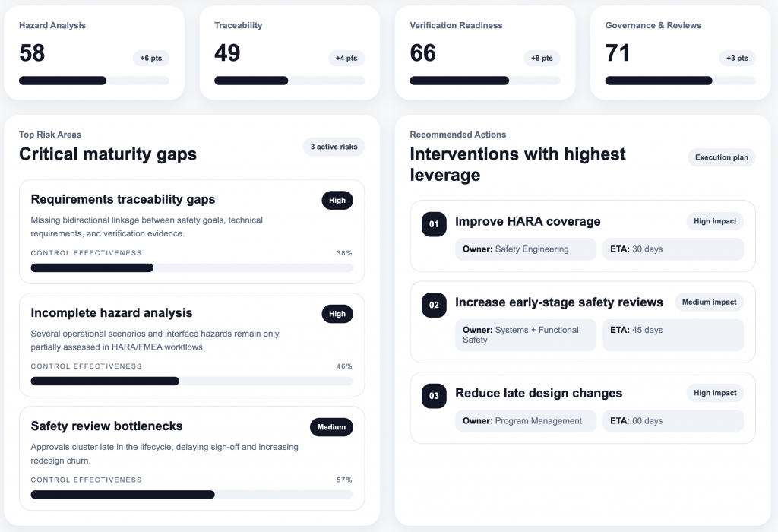Click the 01 step number badge
The height and width of the screenshot is (532, 778).
coord(434,224)
